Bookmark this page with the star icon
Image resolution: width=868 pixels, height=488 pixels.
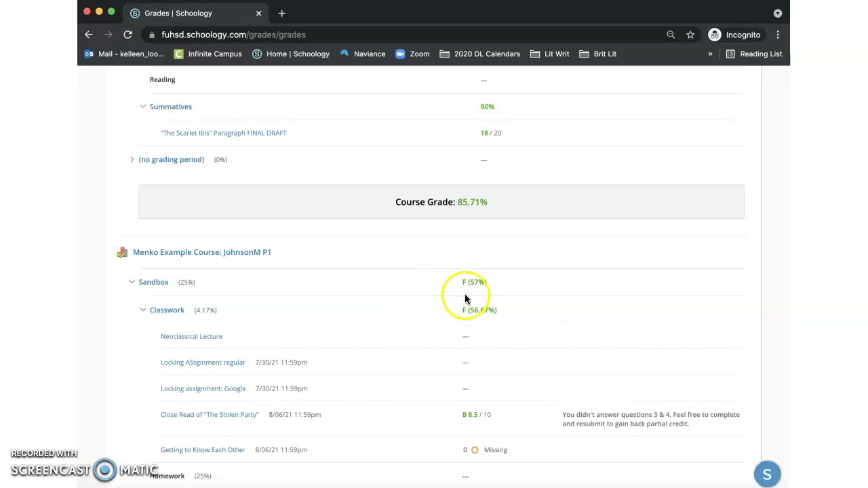pyautogui.click(x=690, y=35)
